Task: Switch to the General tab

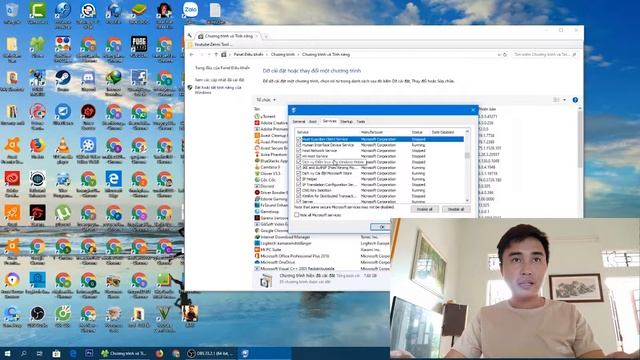Action: (299, 122)
